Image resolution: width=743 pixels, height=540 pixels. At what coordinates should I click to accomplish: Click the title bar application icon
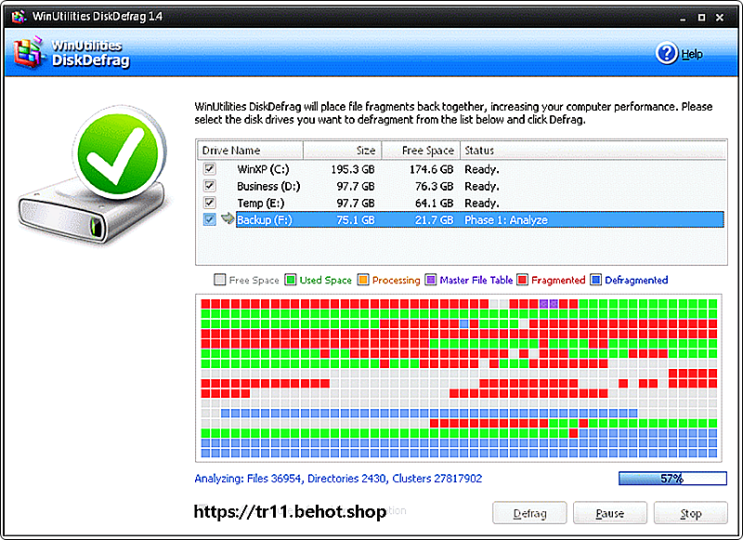coord(18,17)
